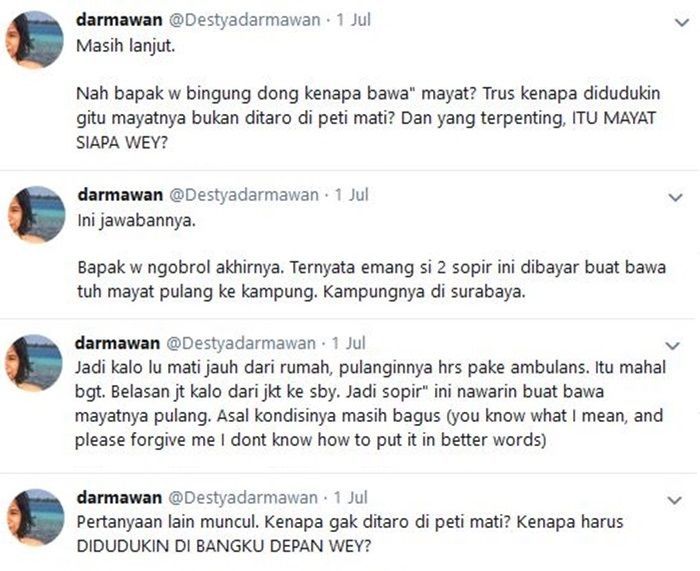Click @Destyadarmawan handle in third tweet
Image resolution: width=700 pixels, height=571 pixels.
(x=241, y=343)
